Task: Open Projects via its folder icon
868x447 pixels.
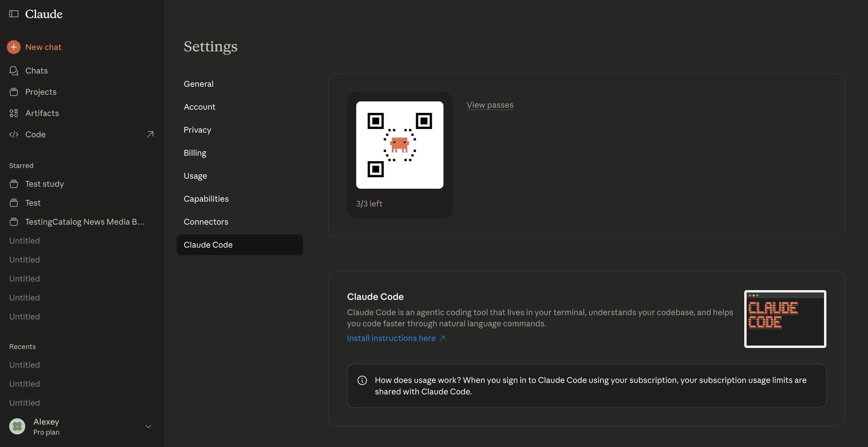Action: coord(14,92)
